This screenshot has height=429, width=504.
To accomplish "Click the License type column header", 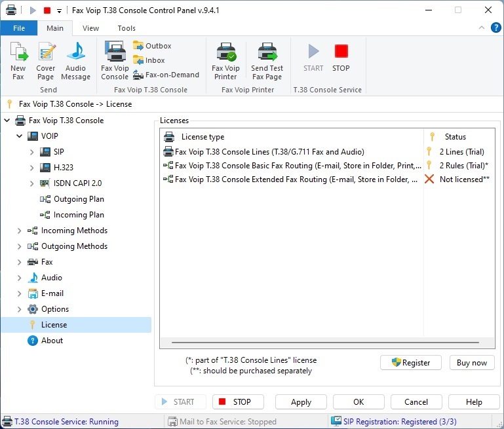I will click(x=292, y=137).
